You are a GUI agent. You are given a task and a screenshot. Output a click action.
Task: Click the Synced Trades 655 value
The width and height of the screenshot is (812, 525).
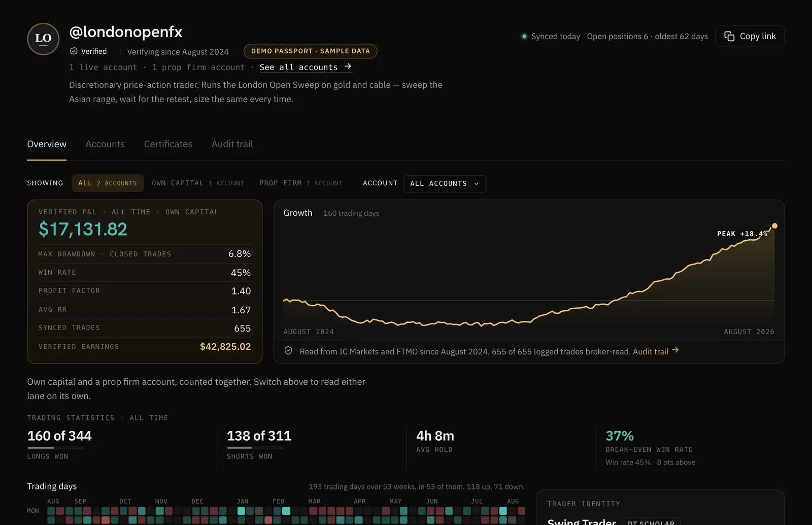243,329
